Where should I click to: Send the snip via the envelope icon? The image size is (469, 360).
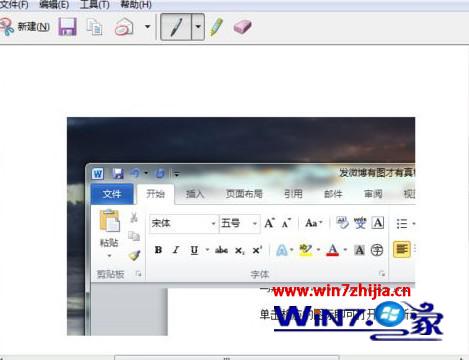(124, 27)
